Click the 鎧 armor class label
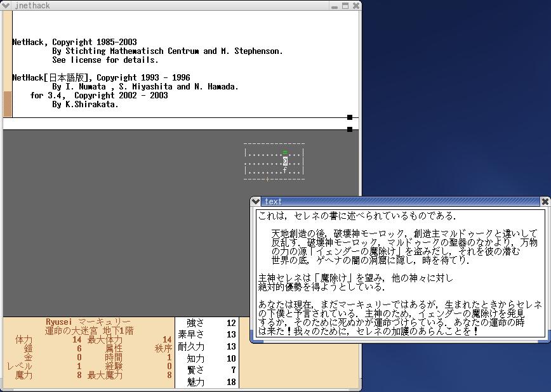 pos(28,348)
